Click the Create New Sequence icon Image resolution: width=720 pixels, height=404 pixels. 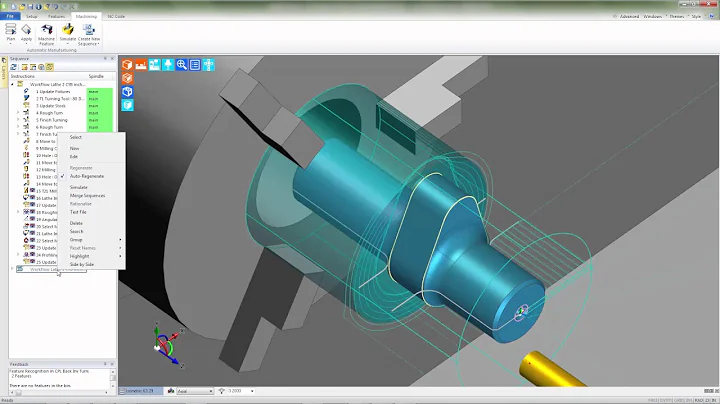89,30
